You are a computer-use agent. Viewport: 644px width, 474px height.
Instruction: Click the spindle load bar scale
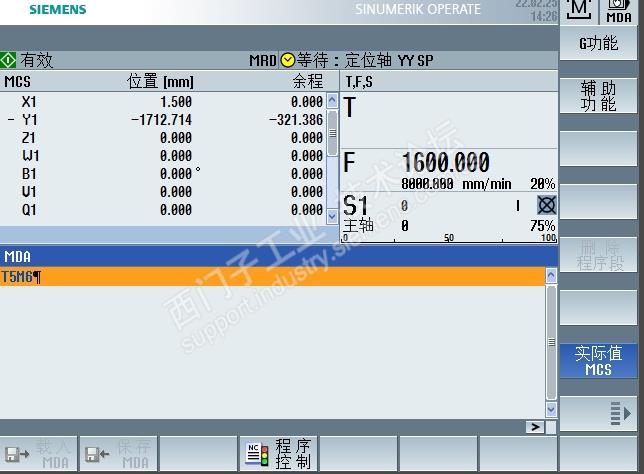click(x=449, y=237)
